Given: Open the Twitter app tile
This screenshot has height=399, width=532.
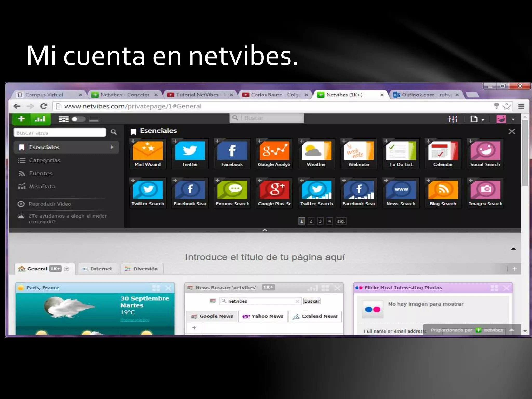Looking at the screenshot, I should pos(190,154).
